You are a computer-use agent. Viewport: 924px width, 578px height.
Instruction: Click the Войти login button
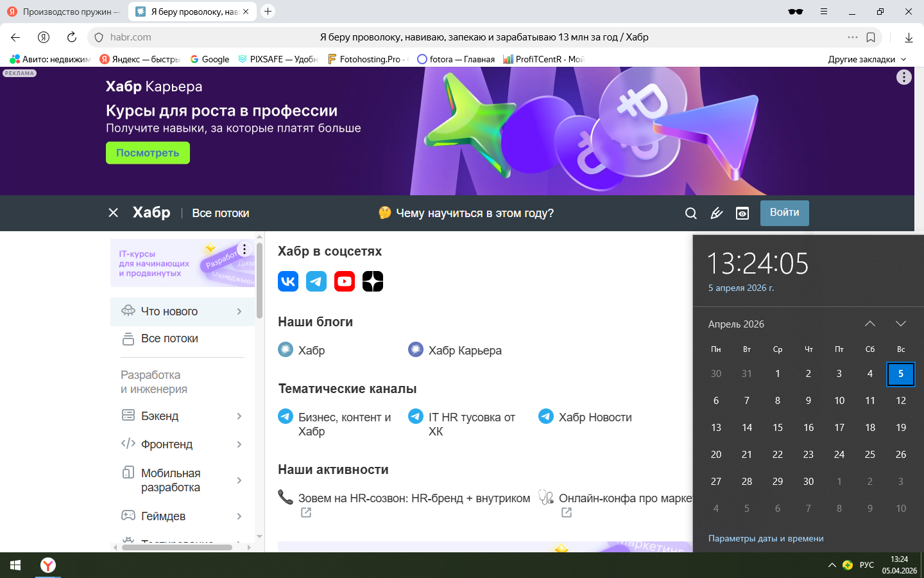(785, 213)
